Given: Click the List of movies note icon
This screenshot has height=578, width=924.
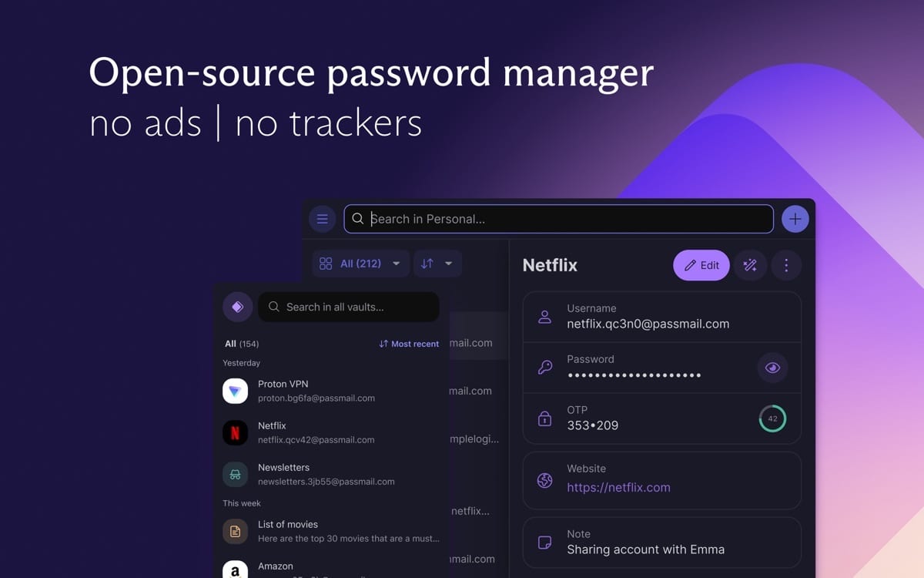Looking at the screenshot, I should 236,531.
